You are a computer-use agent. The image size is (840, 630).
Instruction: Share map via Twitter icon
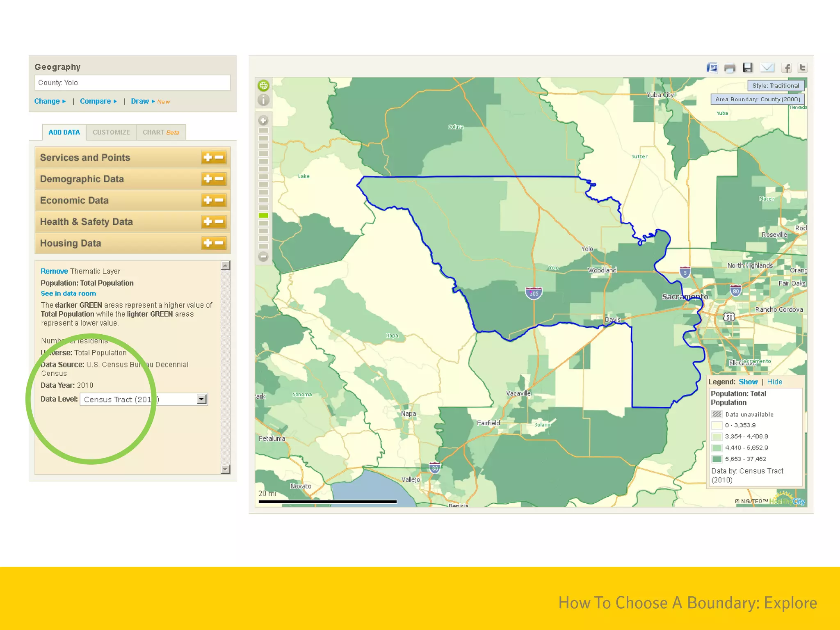tap(803, 68)
